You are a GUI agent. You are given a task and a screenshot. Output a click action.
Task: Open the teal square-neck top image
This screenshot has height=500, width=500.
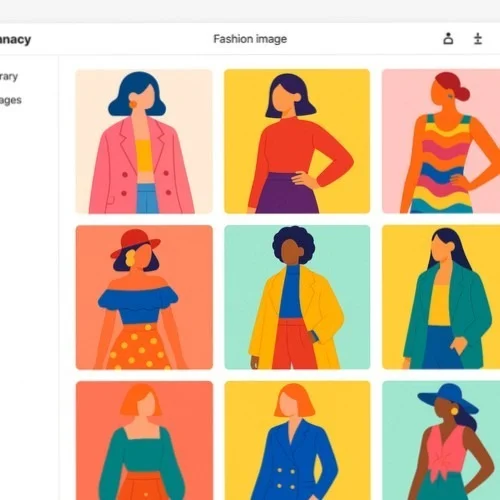click(x=144, y=441)
